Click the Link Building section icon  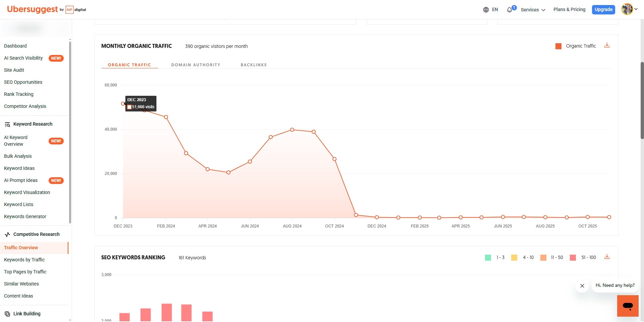[x=7, y=314]
